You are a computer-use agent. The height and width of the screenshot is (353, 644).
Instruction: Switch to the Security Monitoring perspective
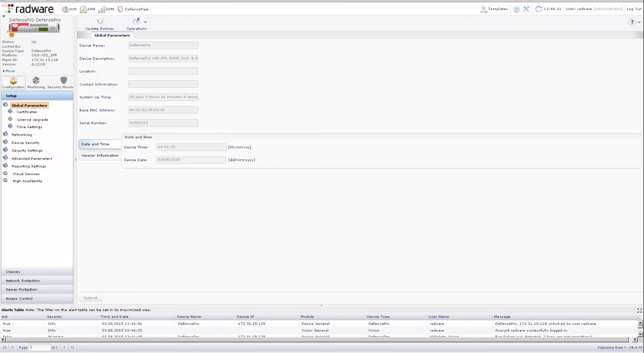coord(61,83)
